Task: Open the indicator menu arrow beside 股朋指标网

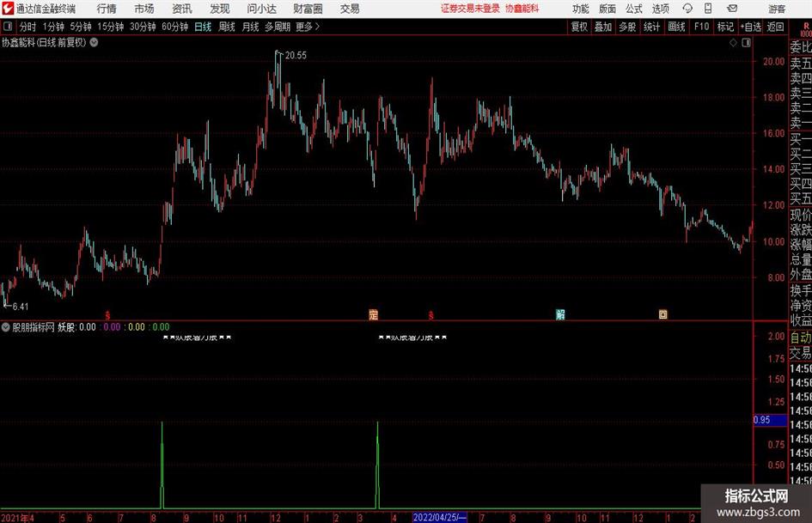Action: coord(6,327)
